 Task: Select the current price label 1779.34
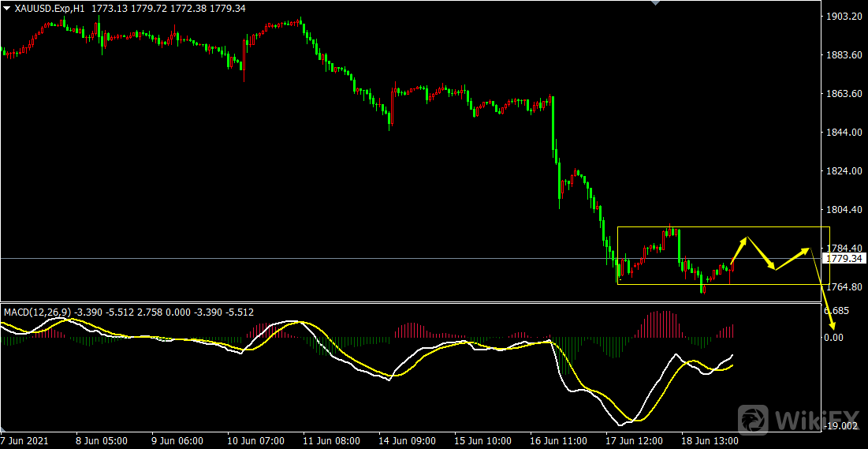(x=844, y=258)
